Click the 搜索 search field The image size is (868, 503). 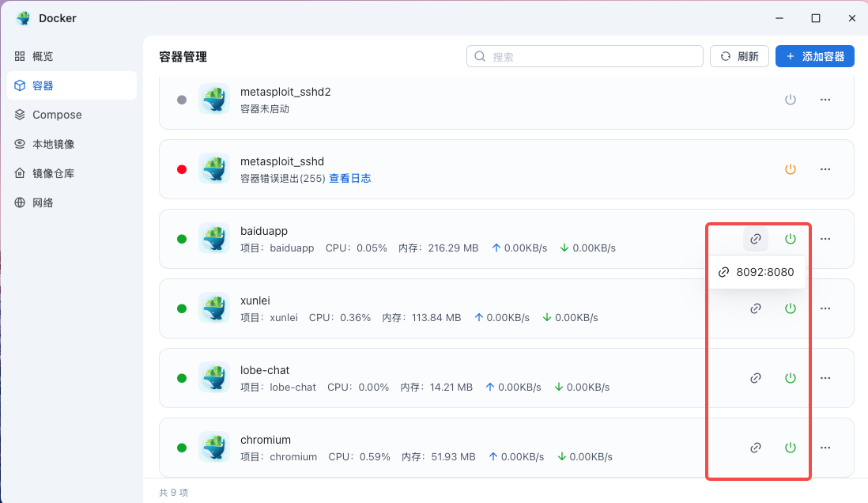(x=584, y=56)
